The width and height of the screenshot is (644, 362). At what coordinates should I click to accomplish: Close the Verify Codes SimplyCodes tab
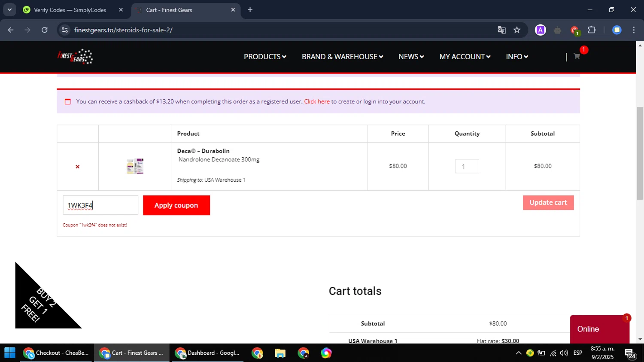click(x=121, y=10)
